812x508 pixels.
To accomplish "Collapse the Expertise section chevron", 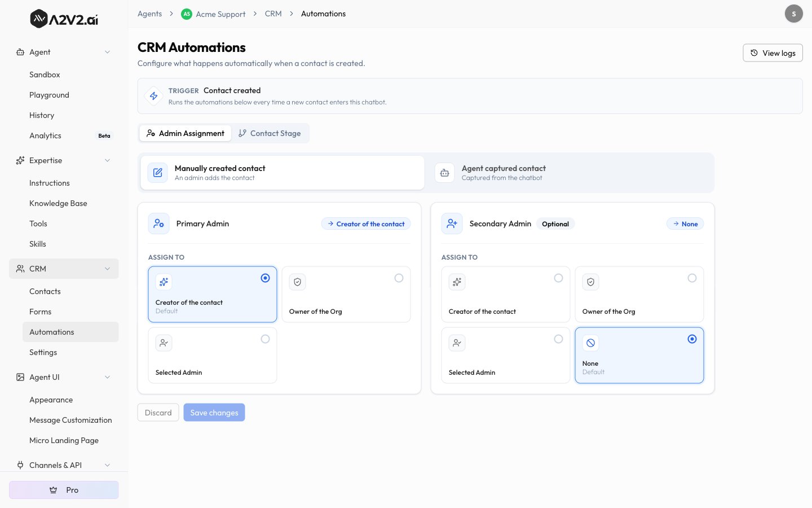I will (x=107, y=160).
